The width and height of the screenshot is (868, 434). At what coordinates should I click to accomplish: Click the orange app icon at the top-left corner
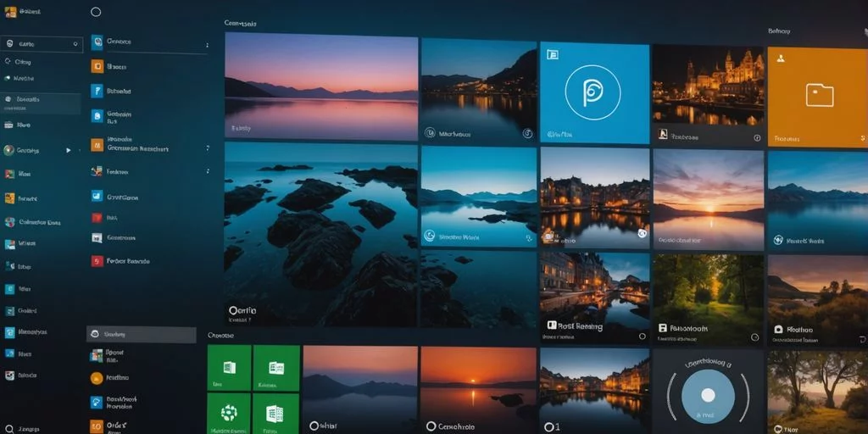(x=10, y=12)
